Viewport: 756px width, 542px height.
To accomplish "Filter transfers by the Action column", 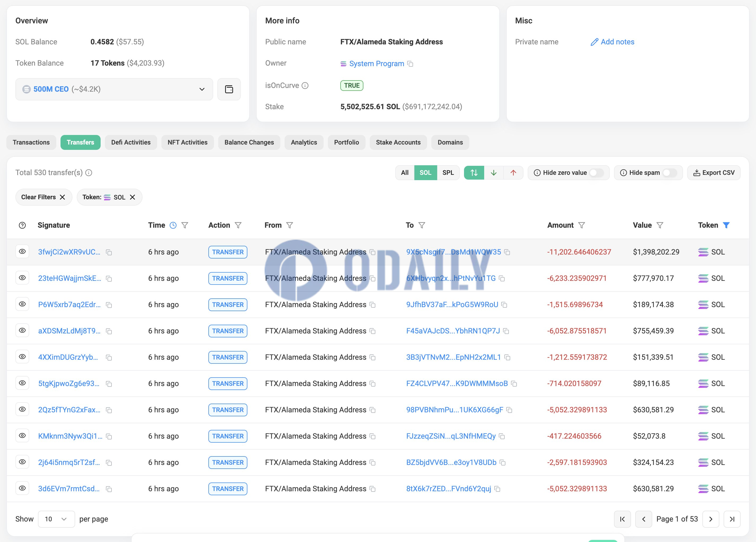I will click(238, 226).
